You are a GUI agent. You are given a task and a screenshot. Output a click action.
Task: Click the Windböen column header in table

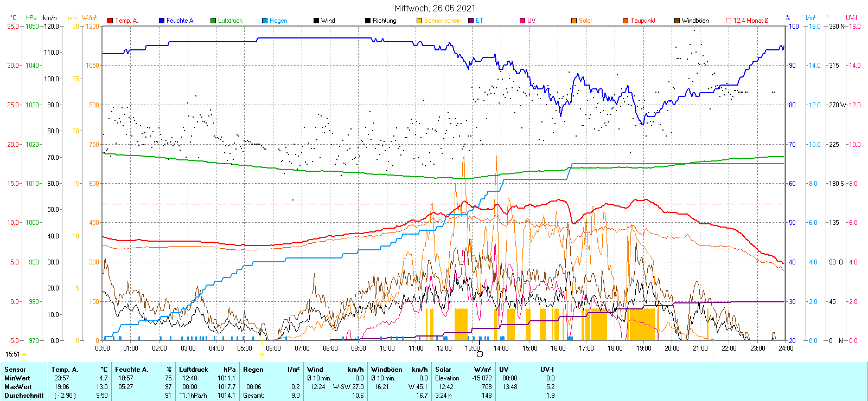tap(387, 370)
